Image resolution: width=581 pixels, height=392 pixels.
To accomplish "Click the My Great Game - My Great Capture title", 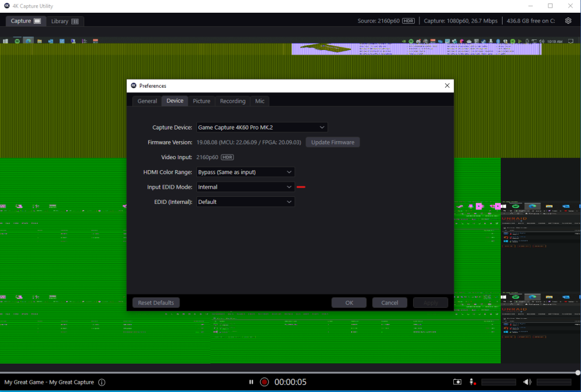I will click(49, 382).
